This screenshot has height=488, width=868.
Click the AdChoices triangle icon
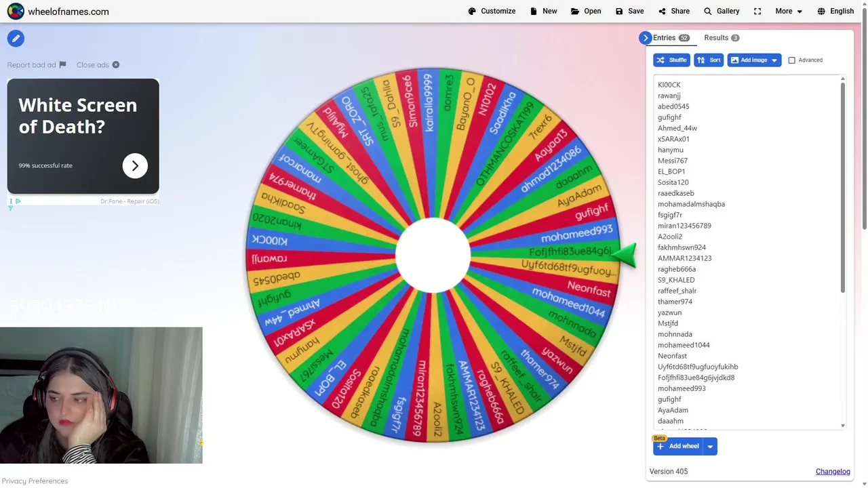pos(18,201)
